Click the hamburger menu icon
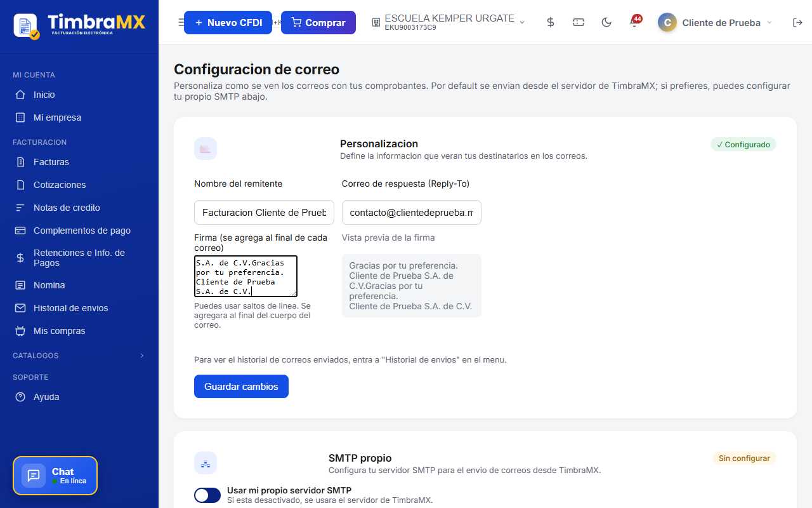The height and width of the screenshot is (508, 812). pyautogui.click(x=181, y=22)
